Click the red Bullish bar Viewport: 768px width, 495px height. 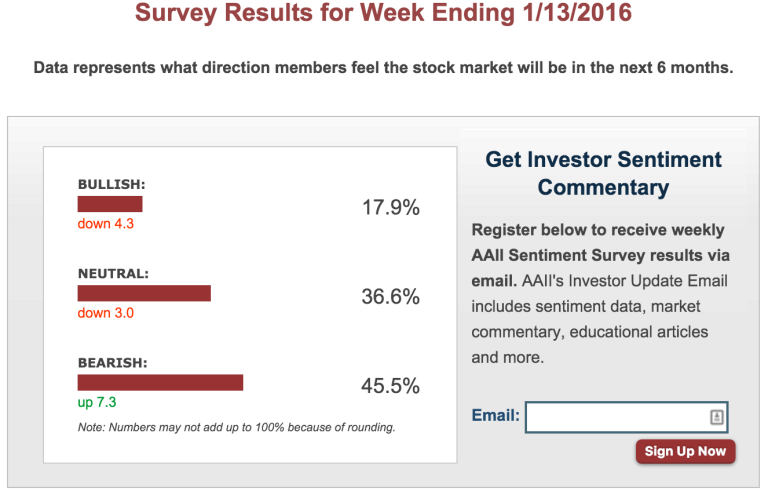(x=110, y=204)
